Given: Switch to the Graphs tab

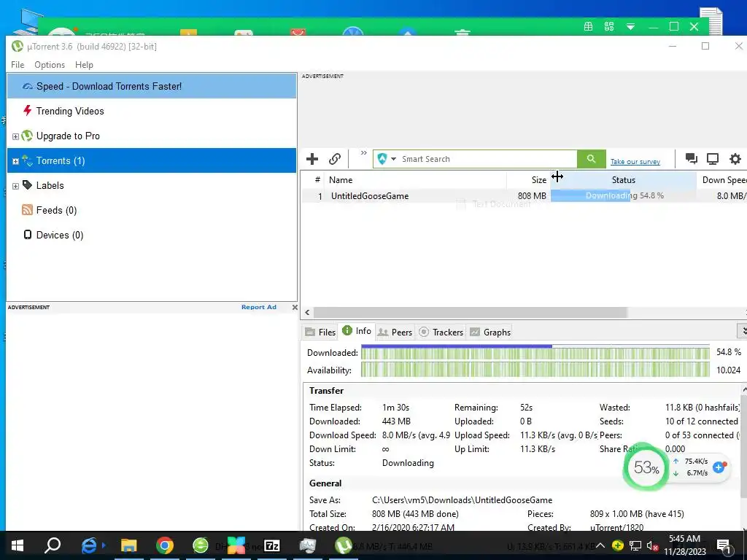Looking at the screenshot, I should coord(490,332).
